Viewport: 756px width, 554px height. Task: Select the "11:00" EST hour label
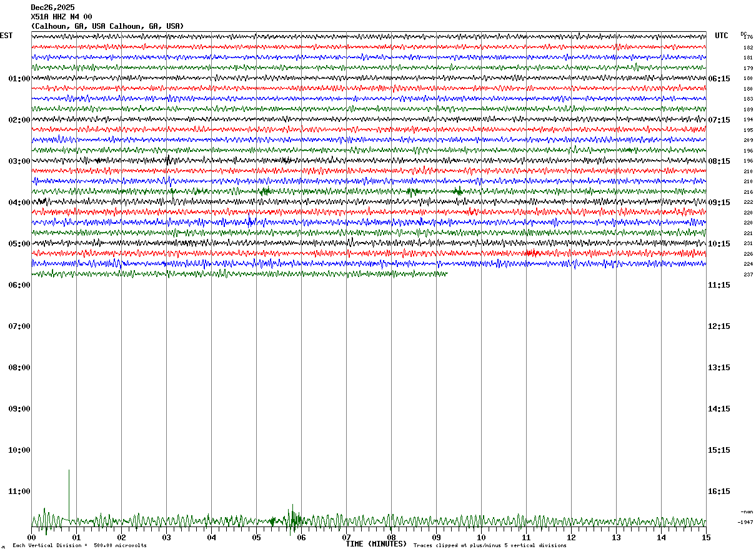click(x=19, y=491)
